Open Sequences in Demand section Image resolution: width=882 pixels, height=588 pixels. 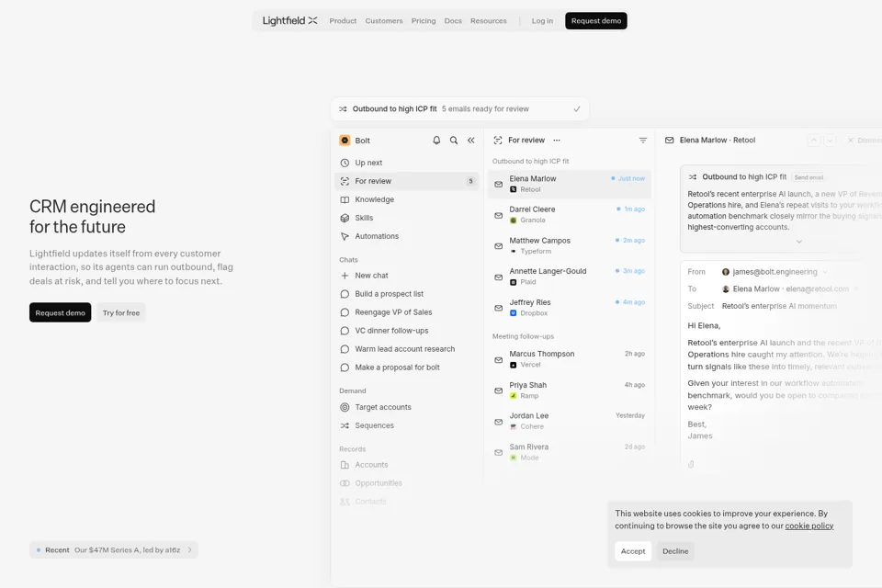407,425
